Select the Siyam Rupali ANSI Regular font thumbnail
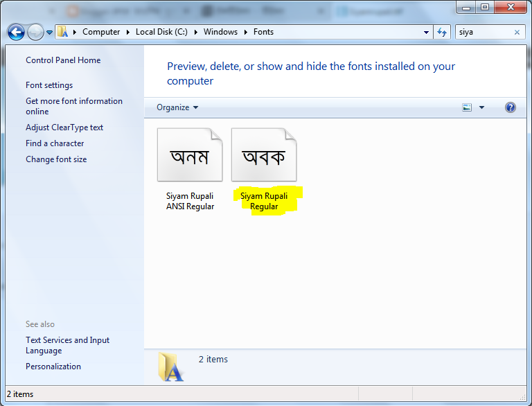This screenshot has width=532, height=406. tap(190, 155)
